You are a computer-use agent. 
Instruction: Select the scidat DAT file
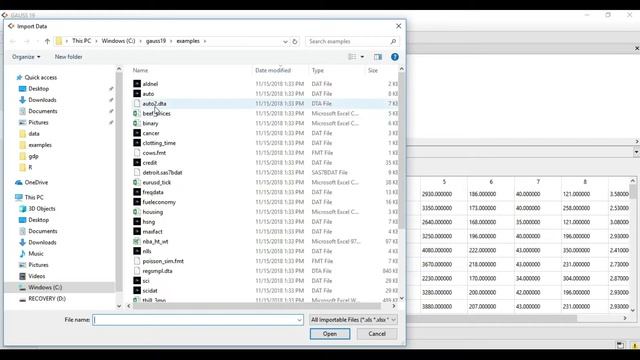[150, 290]
